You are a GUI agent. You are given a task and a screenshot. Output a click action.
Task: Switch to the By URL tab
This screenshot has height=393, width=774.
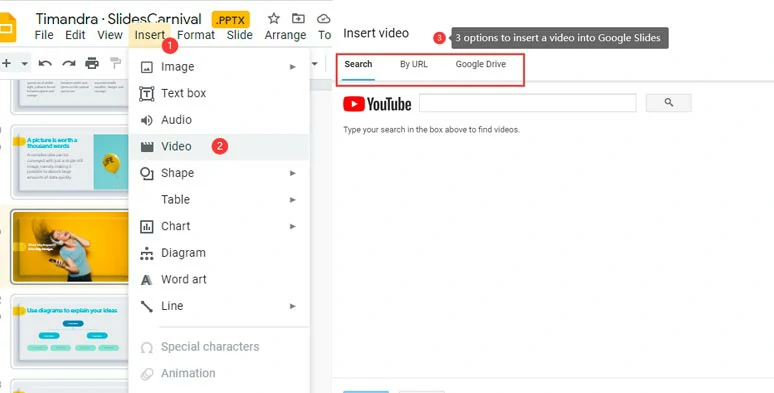click(414, 64)
